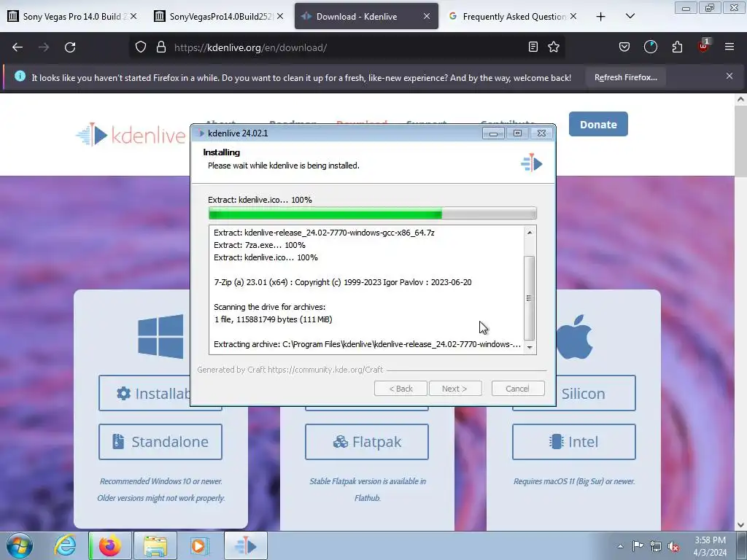Save page to Pocket icon
This screenshot has width=747, height=560.
pyautogui.click(x=624, y=47)
